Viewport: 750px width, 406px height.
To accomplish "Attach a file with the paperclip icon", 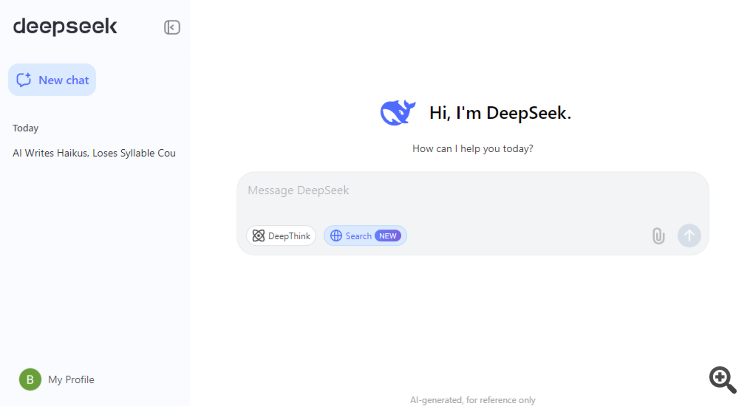I will 658,236.
